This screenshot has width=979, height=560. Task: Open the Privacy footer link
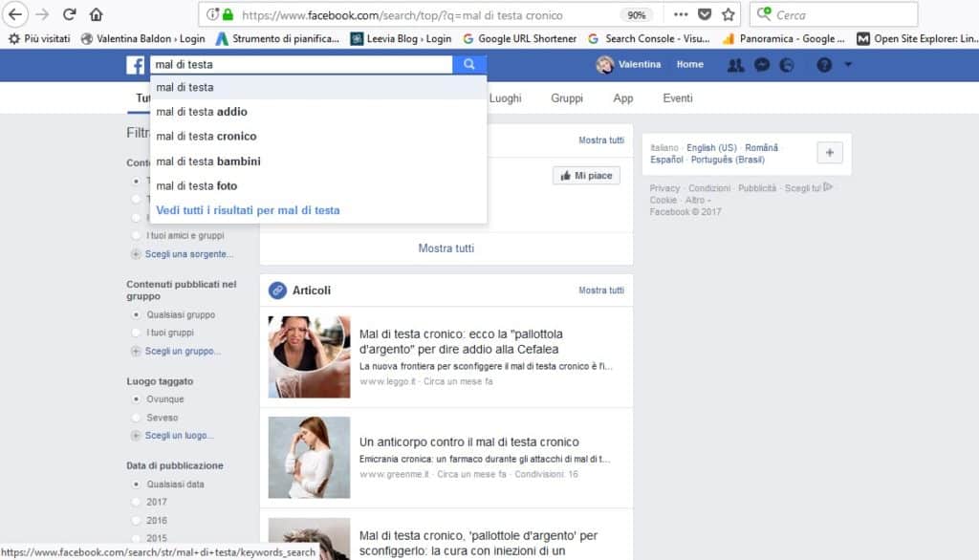click(664, 188)
